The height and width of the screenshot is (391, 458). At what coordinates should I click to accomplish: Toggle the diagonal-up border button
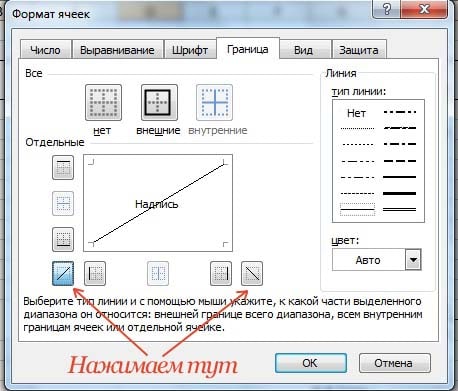click(63, 274)
